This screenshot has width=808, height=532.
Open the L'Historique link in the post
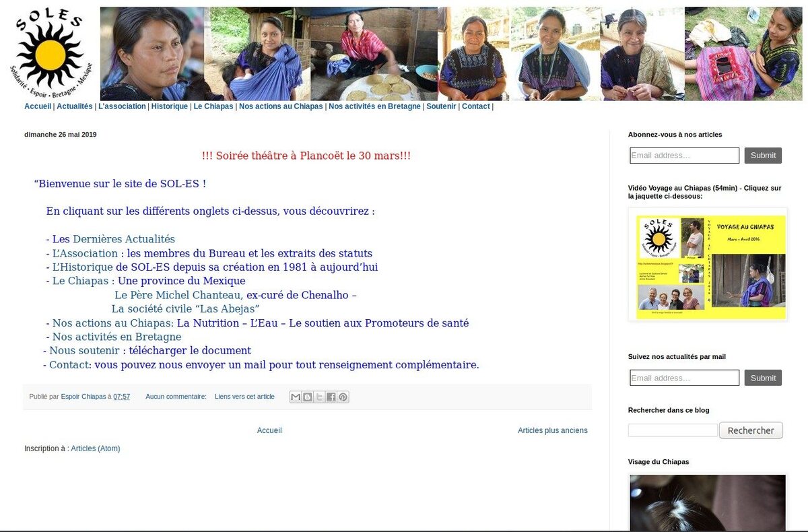pos(83,267)
